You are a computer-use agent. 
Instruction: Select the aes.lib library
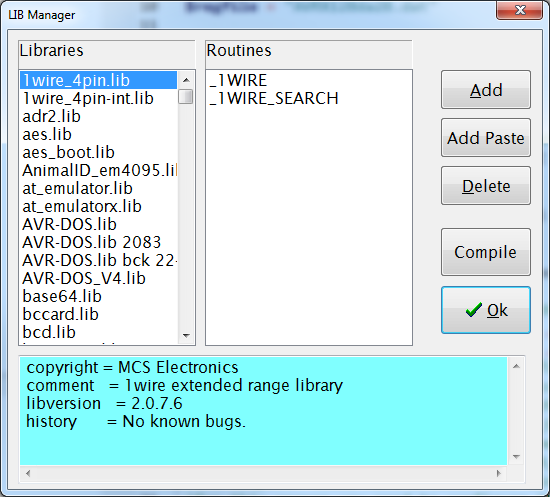pyautogui.click(x=99, y=134)
